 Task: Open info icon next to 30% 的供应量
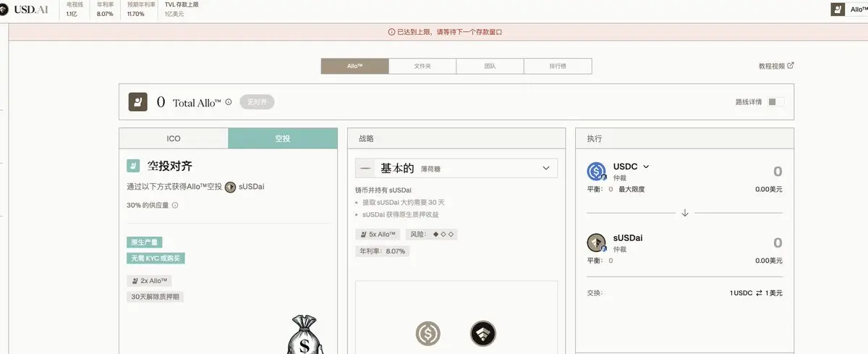[175, 206]
